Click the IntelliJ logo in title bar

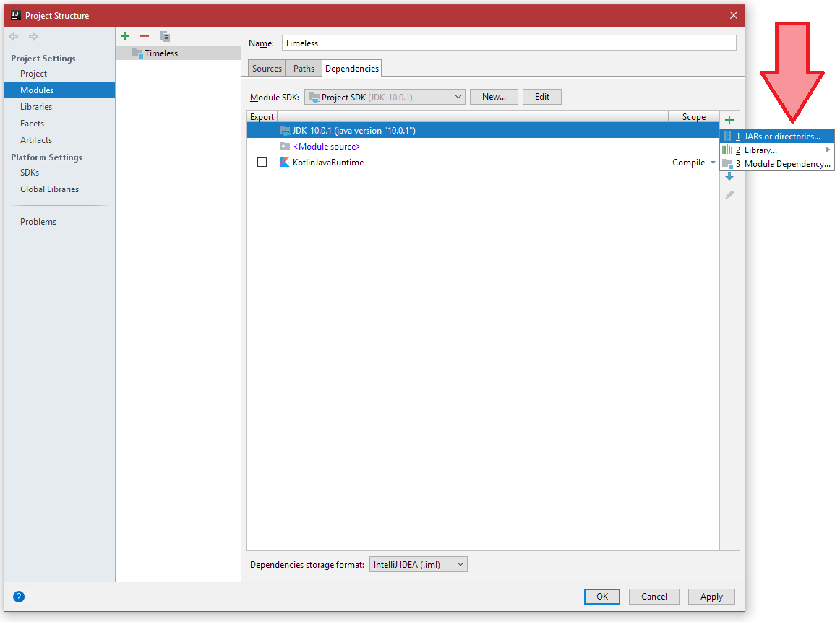[16, 15]
